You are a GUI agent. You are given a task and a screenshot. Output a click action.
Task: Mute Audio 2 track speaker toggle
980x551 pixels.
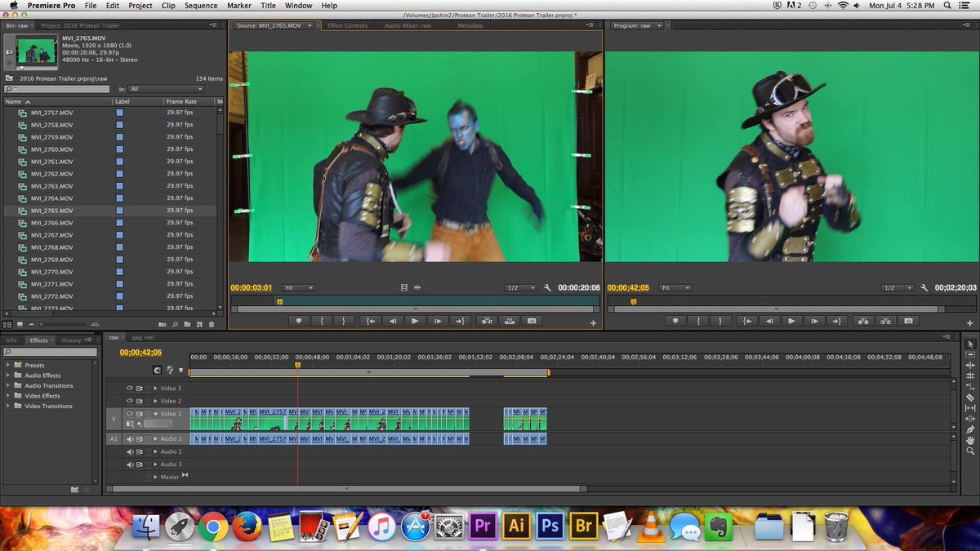coord(129,451)
